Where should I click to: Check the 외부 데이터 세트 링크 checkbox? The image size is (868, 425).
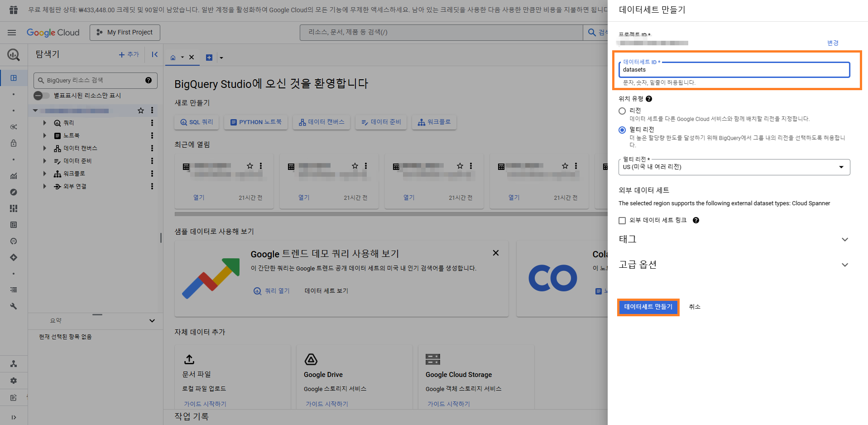(x=622, y=221)
